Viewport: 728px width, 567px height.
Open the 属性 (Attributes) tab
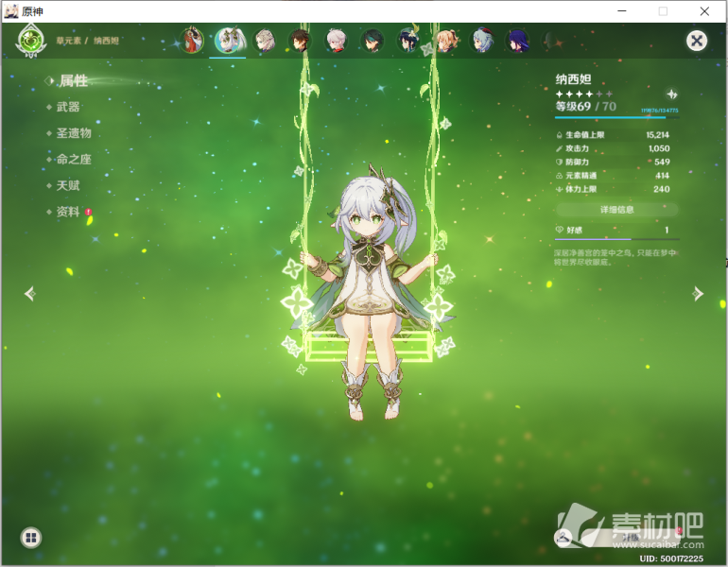coord(73,81)
